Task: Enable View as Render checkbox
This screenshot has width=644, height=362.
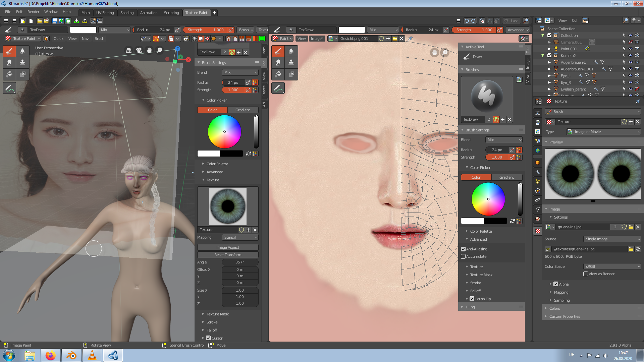Action: [586, 274]
